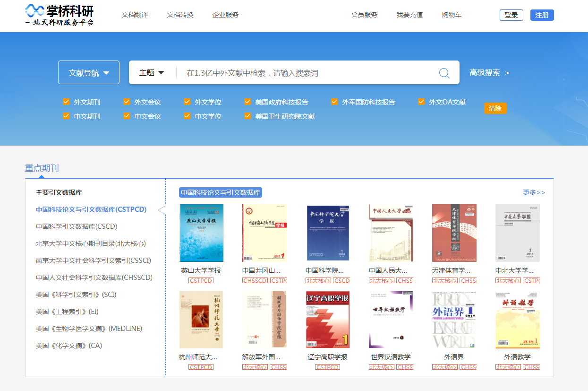
Task: Open the 辽宁高职学报 cover
Action: (328, 320)
